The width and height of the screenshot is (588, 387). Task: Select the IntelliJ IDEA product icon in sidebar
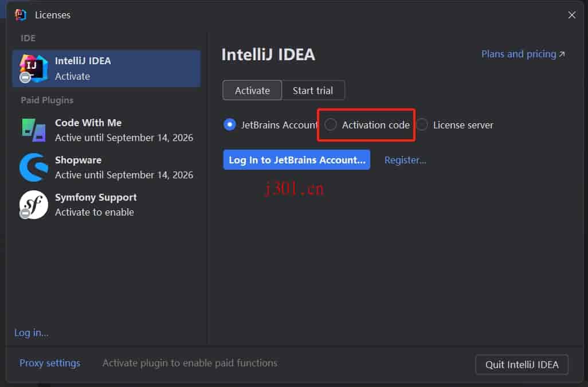click(x=33, y=68)
